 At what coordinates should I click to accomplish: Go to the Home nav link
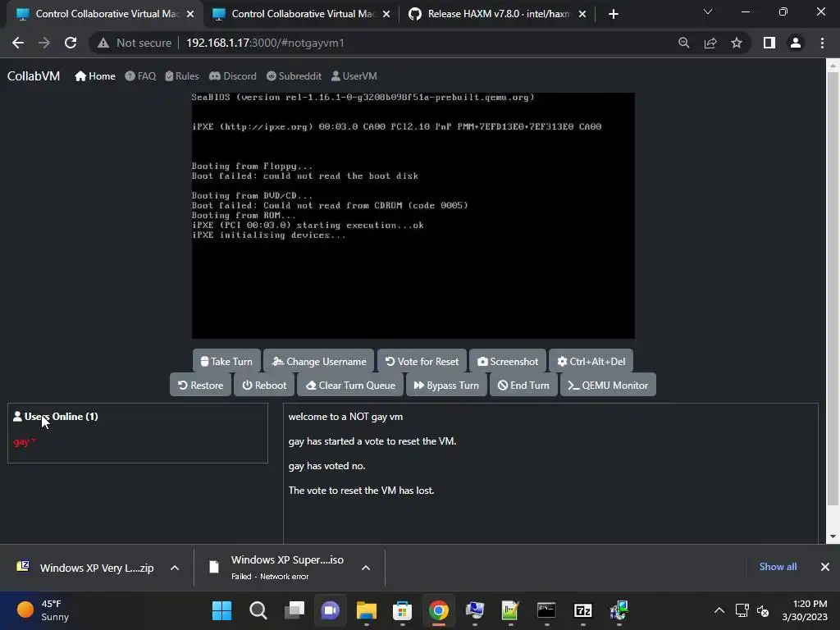tap(95, 76)
